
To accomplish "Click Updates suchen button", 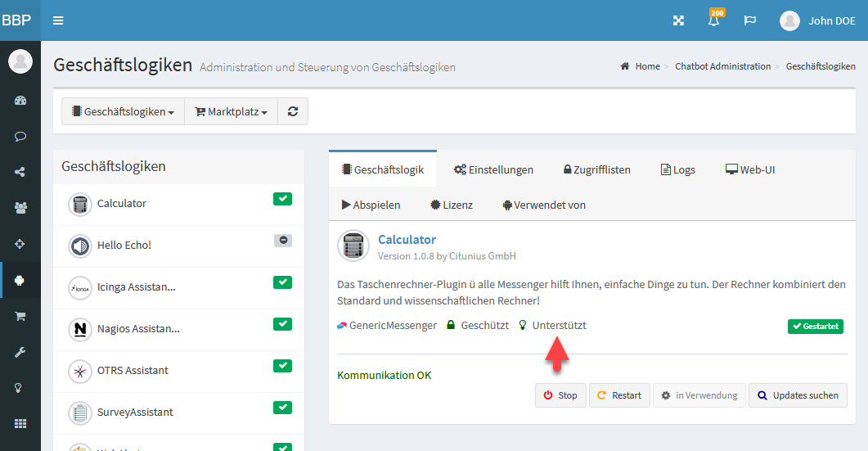I will tap(798, 395).
